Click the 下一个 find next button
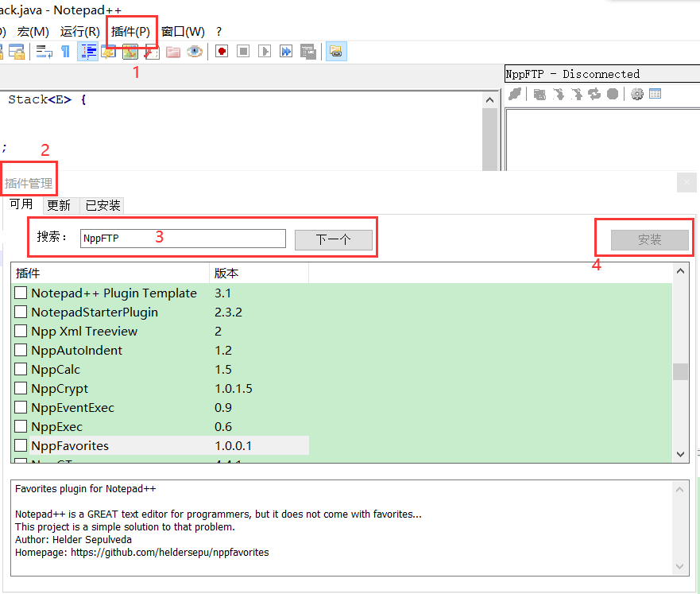Viewport: 700px width, 594px height. pos(333,239)
